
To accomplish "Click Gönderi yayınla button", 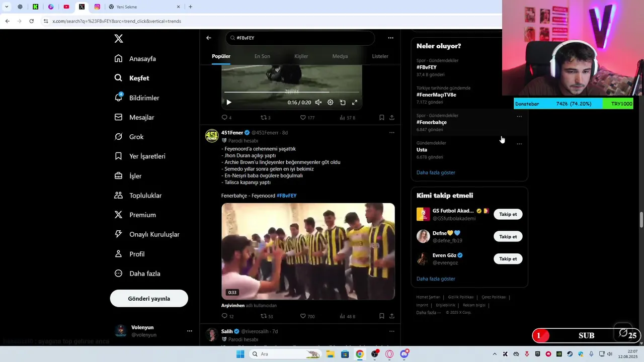I will 149,298.
